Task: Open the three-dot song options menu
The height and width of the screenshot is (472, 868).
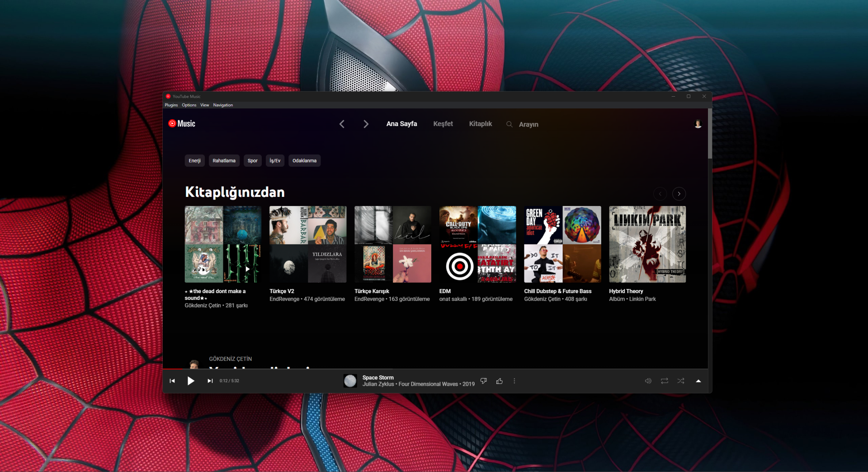Action: click(514, 381)
